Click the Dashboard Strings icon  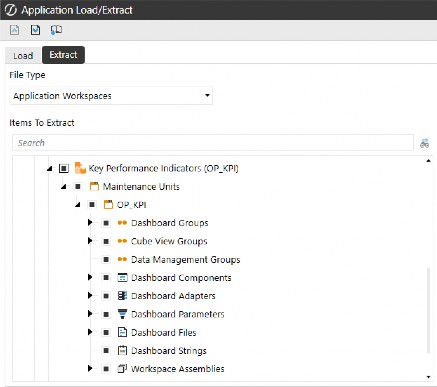tap(122, 350)
